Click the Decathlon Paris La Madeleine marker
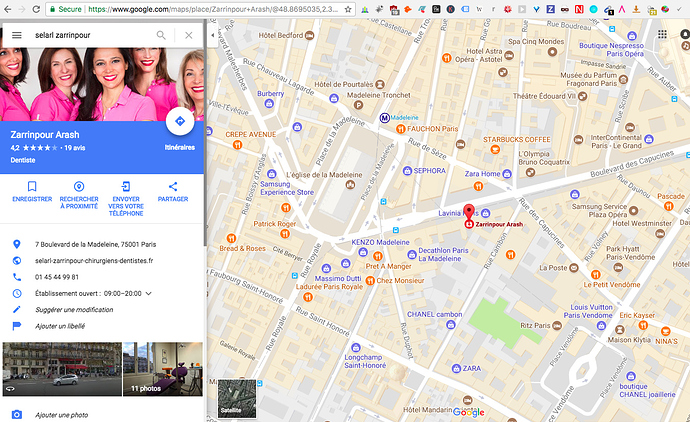This screenshot has height=422, width=690. click(x=412, y=254)
